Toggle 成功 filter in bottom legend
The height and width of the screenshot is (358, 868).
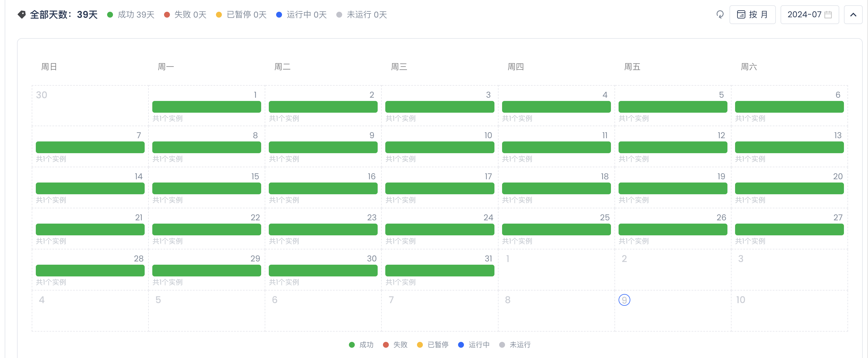pos(361,345)
